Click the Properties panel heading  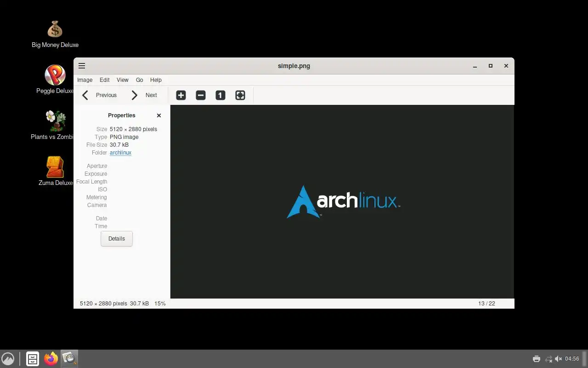[122, 115]
